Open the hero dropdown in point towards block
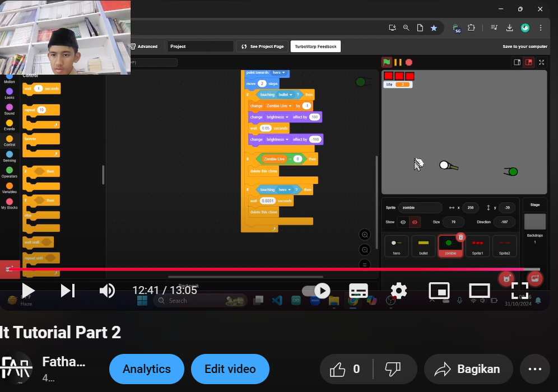 pos(279,73)
